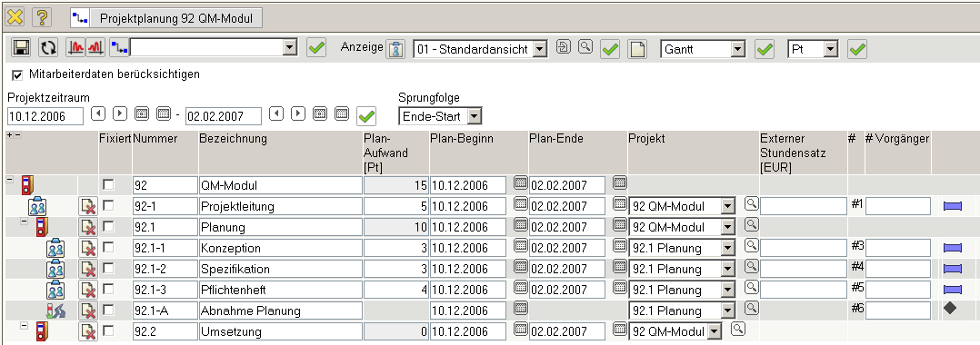
Task: Delete the Abnahme Planung row with red X icon
Action: pyautogui.click(x=88, y=310)
